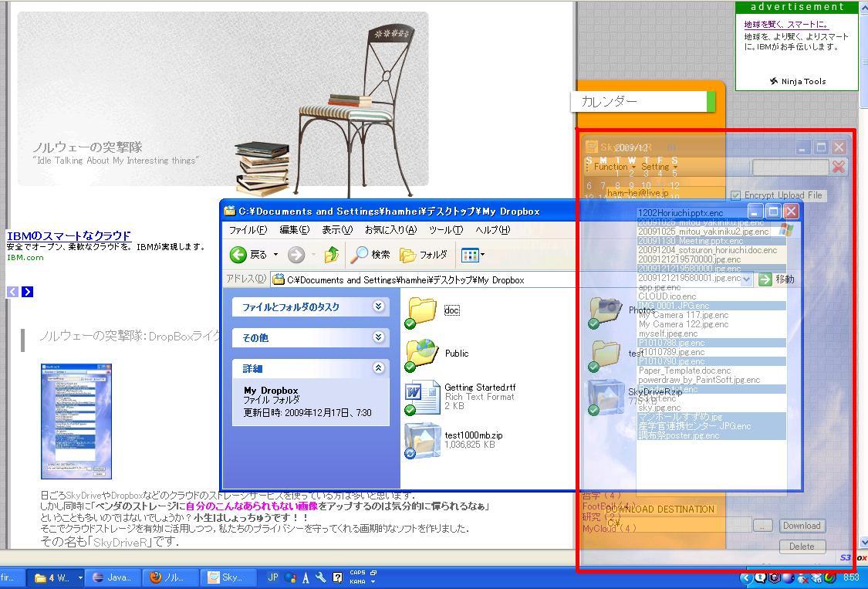Toggle the Encrypt Upload File checkbox
Image resolution: width=868 pixels, height=589 pixels.
tap(736, 195)
